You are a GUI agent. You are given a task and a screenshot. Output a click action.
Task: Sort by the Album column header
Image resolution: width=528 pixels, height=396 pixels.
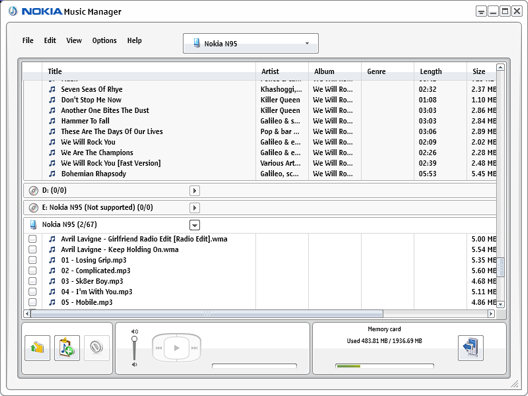335,71
